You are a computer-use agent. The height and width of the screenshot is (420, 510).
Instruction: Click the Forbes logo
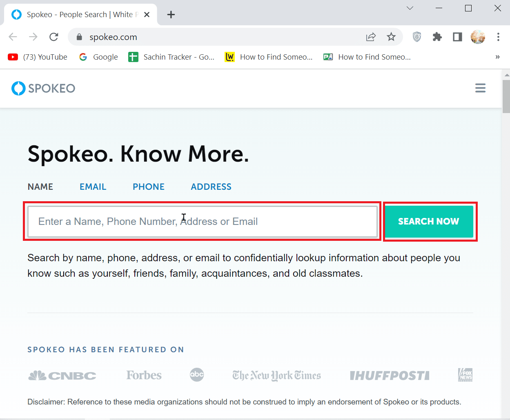[144, 375]
